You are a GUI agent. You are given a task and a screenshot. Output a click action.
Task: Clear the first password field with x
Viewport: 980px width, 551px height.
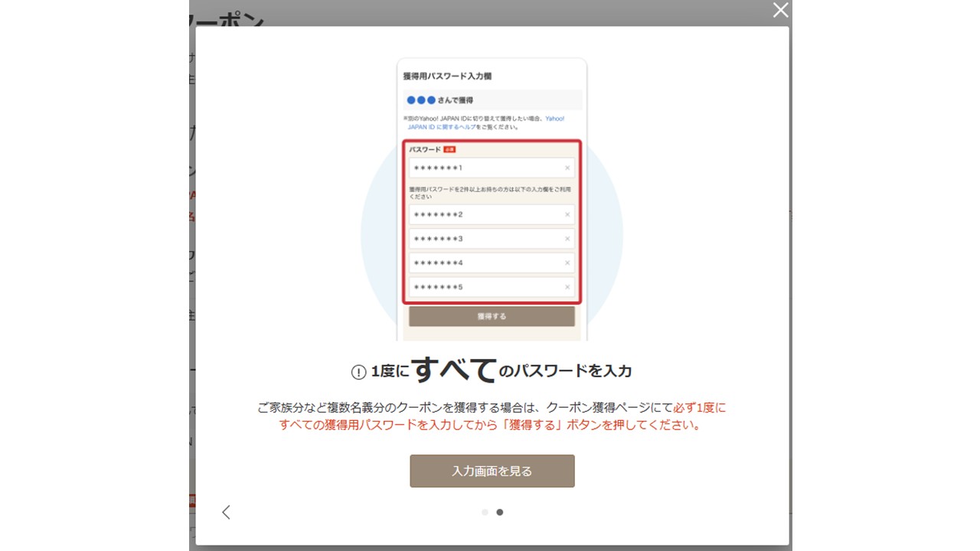click(567, 168)
